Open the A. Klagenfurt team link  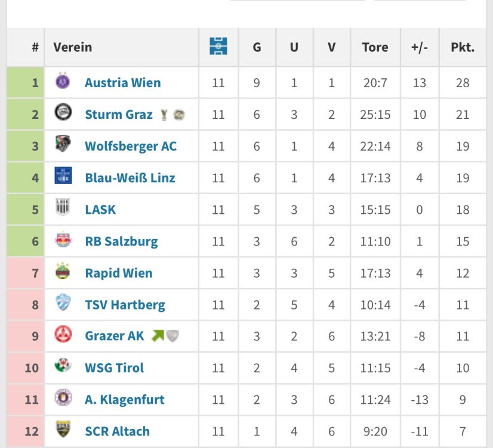[x=124, y=400]
